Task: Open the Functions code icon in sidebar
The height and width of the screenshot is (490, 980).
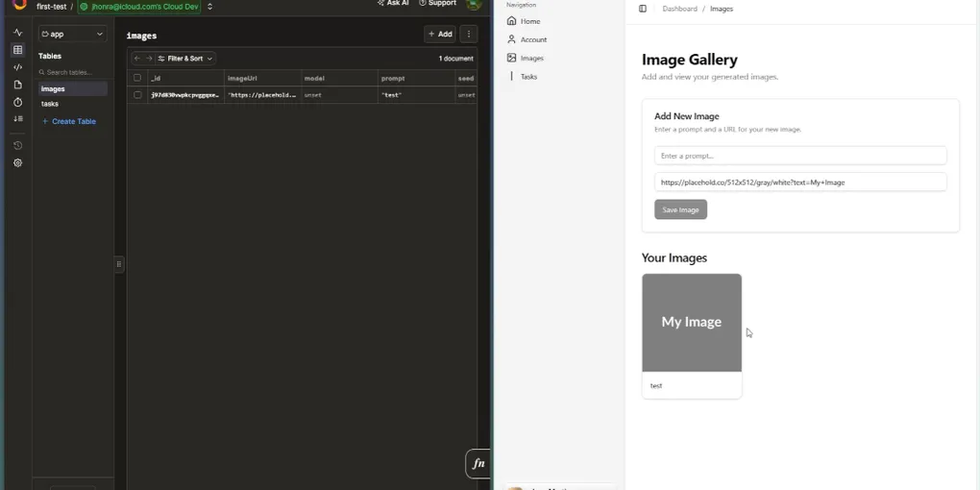Action: pos(17,67)
